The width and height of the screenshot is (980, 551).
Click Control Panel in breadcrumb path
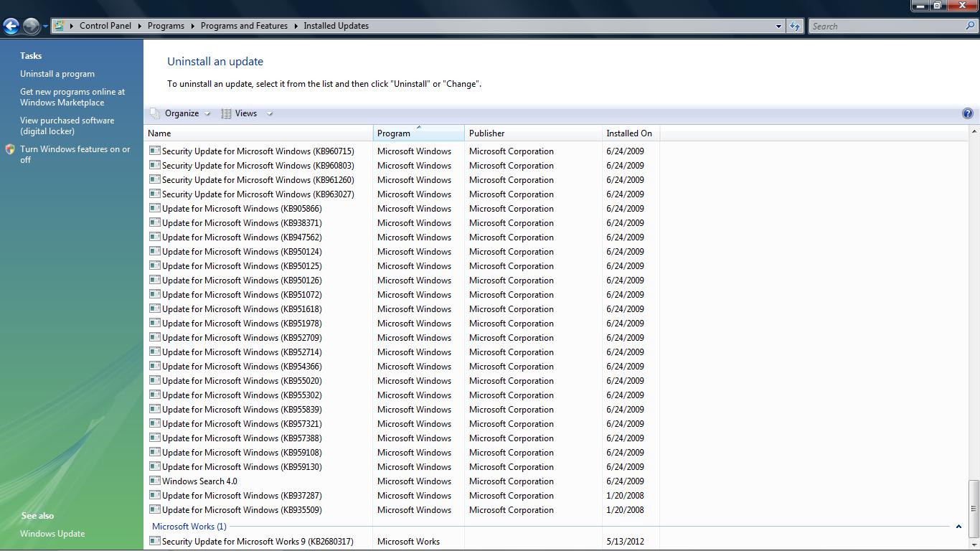[105, 26]
